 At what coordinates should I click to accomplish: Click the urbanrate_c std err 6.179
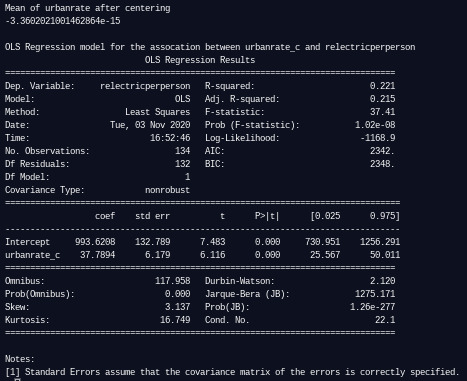[158, 255]
